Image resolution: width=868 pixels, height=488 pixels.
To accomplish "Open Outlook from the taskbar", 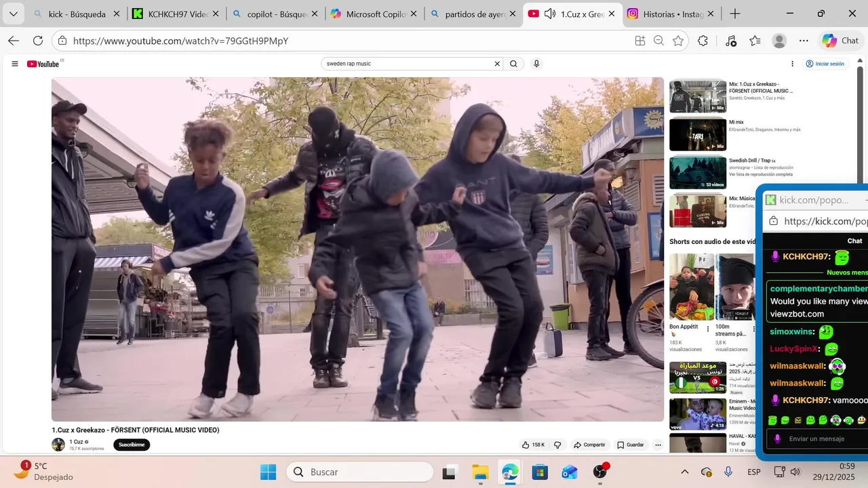I will pyautogui.click(x=570, y=472).
